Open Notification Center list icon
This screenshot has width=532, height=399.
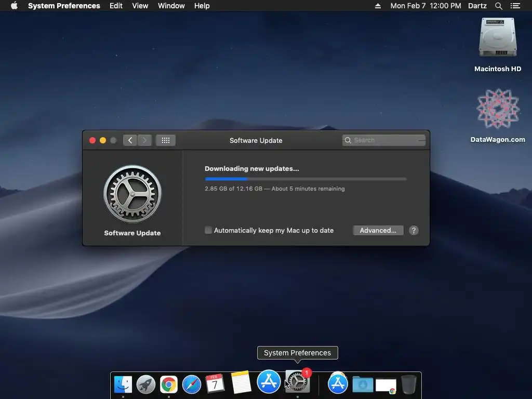coord(515,6)
